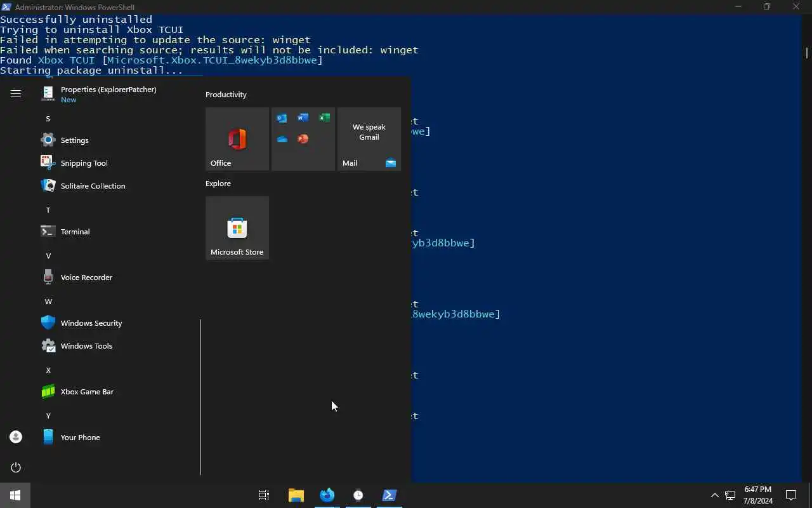Click the Windows Start button
Screen dimensions: 812x508
[15, 495]
